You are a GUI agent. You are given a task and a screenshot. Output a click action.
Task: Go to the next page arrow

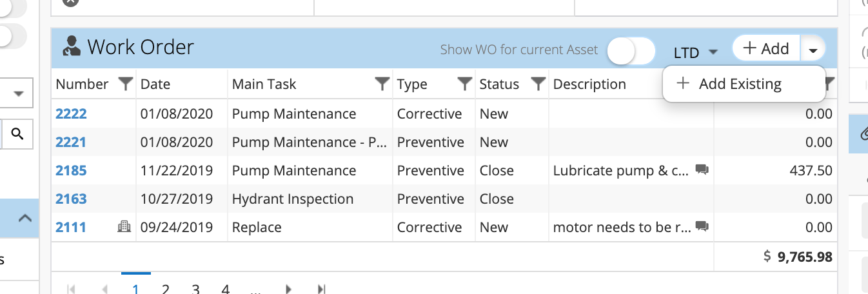click(x=289, y=289)
